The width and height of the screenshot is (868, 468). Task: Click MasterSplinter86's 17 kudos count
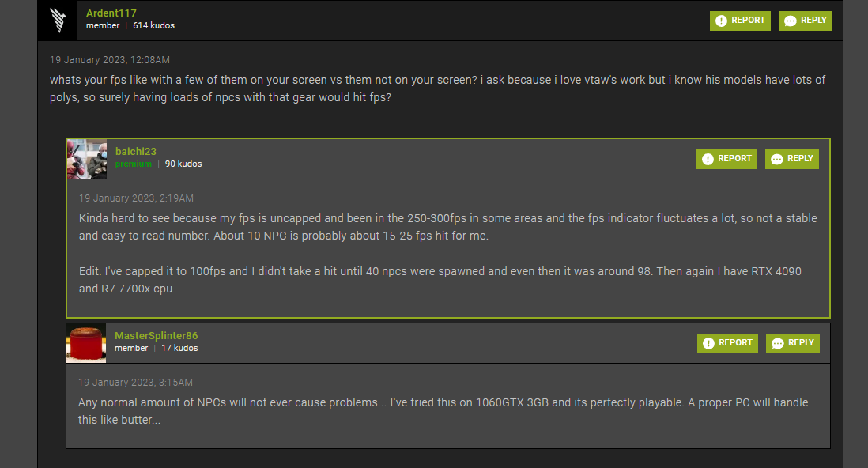(x=180, y=349)
